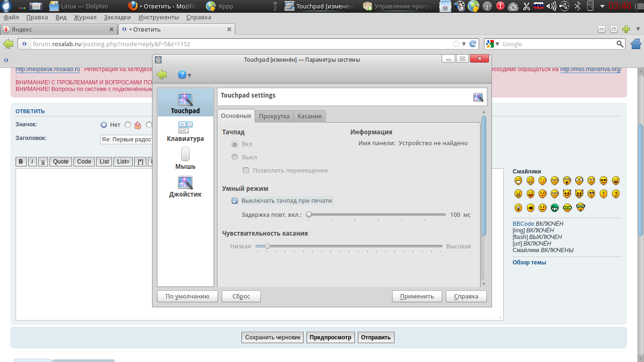Select the Touchpad module in the sidebar
The image size is (644, 362).
tap(185, 103)
